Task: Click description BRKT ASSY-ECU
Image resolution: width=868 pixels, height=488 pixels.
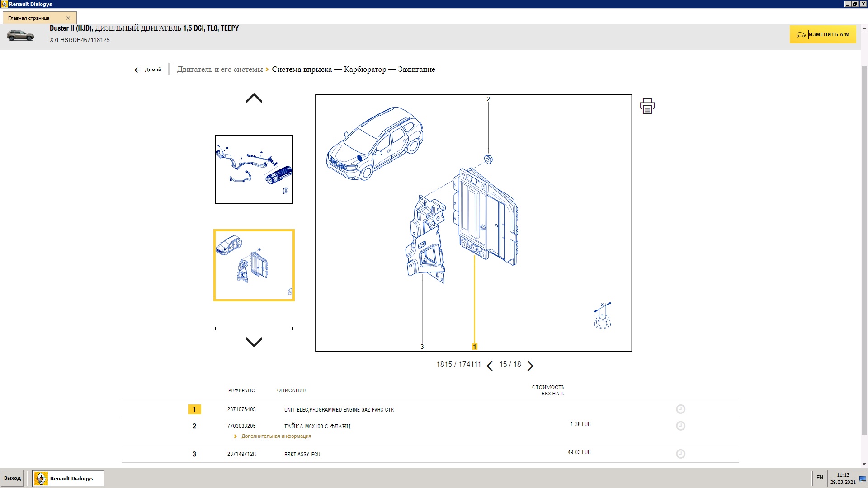Action: [302, 455]
